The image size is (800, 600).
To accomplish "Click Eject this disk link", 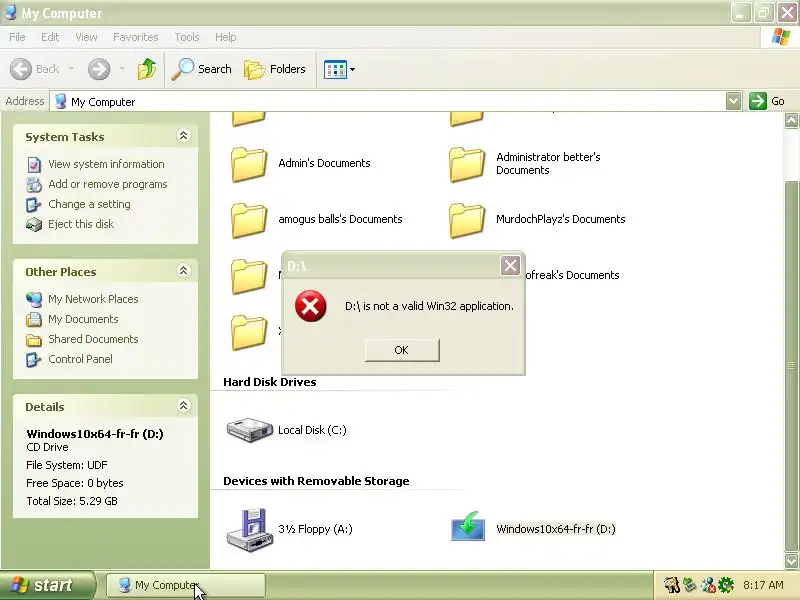I will [x=81, y=224].
